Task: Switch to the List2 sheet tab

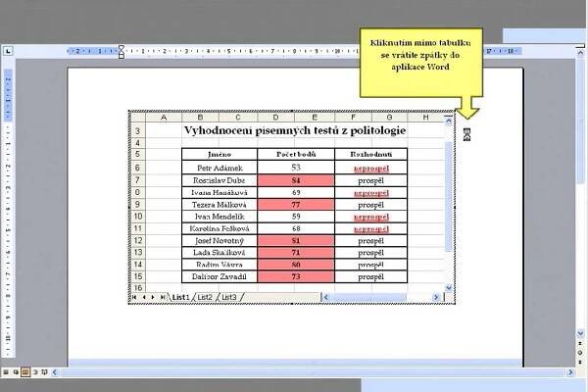Action: click(x=204, y=297)
